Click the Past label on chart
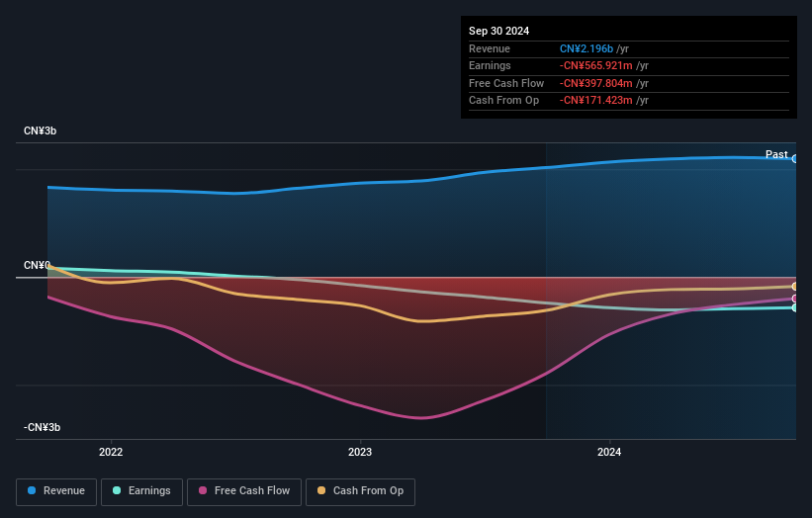 [x=776, y=154]
